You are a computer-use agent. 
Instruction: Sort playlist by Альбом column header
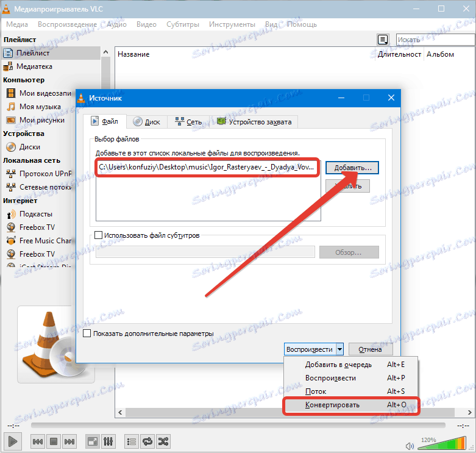[x=449, y=54]
